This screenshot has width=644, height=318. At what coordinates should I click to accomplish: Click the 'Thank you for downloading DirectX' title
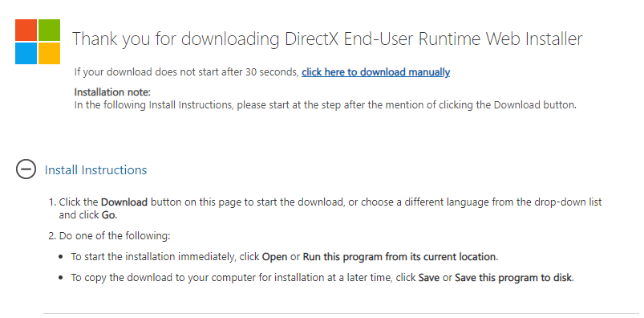click(327, 39)
